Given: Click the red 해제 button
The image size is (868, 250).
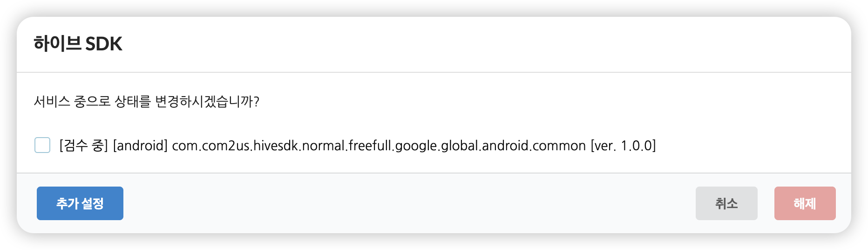Looking at the screenshot, I should coord(805,203).
